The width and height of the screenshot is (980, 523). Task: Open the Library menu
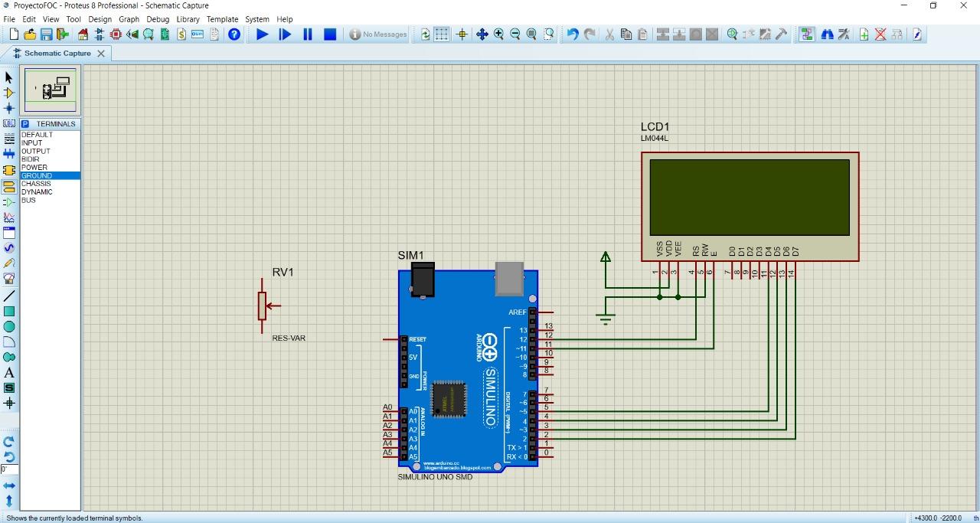[188, 19]
